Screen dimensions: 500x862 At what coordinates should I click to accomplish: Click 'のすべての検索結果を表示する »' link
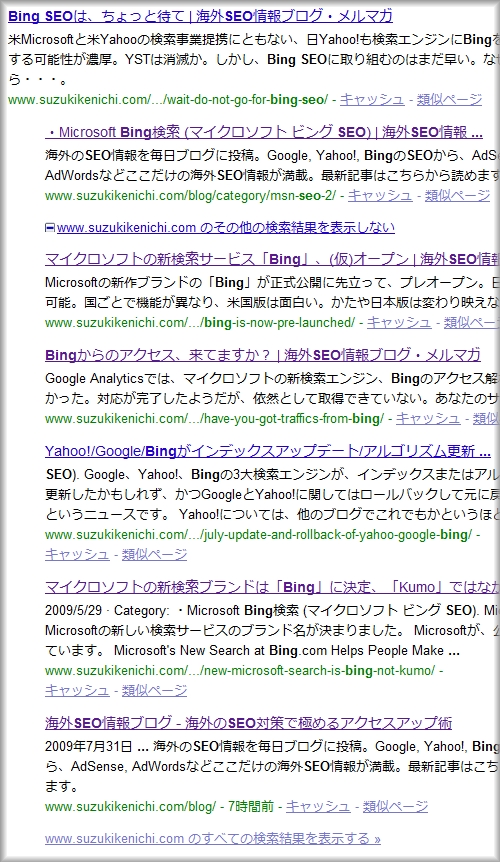tap(213, 838)
